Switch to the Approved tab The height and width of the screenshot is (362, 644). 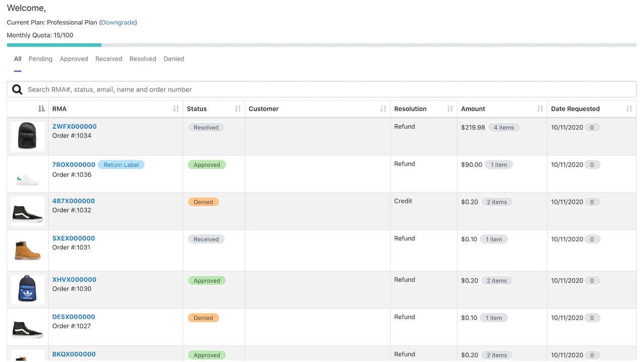[x=74, y=59]
